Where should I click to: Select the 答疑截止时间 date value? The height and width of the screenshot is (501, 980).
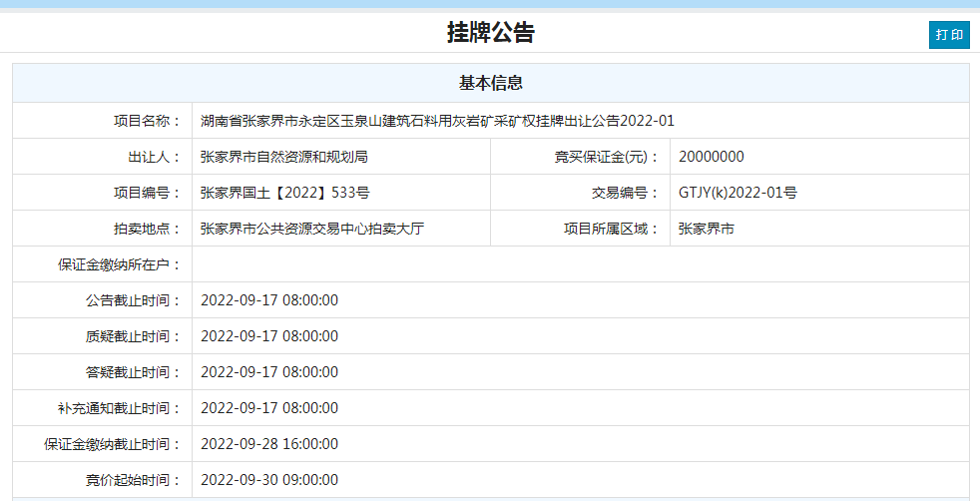pyautogui.click(x=269, y=372)
